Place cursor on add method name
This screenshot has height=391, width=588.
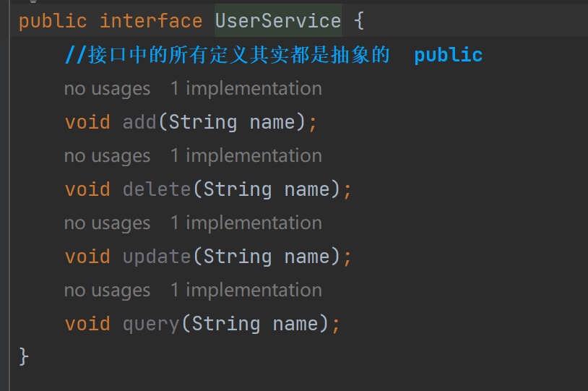[139, 122]
